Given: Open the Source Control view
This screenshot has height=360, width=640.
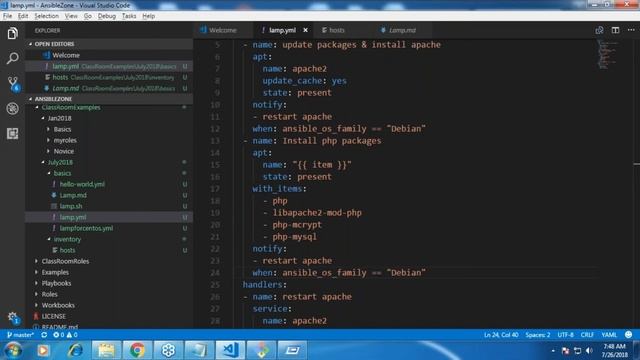Looking at the screenshot, I should 13,83.
